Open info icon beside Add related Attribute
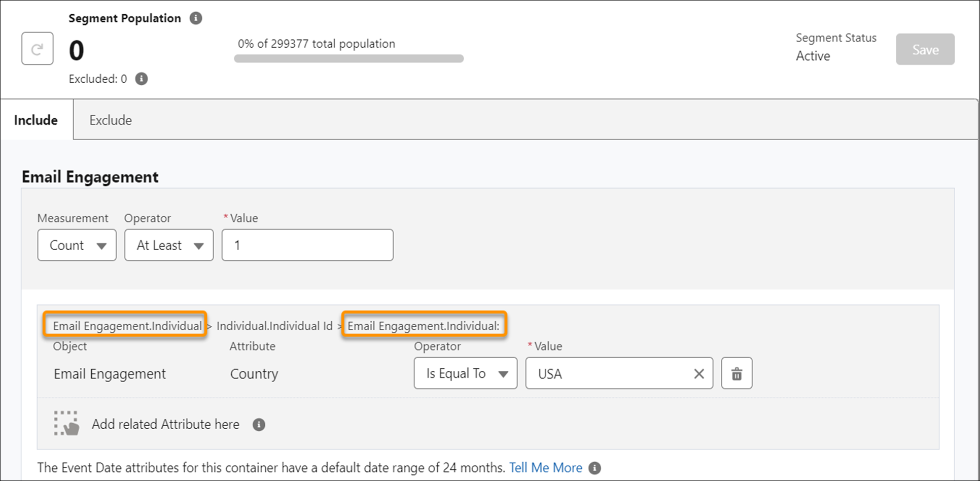Viewport: 980px width, 481px height. 259,425
